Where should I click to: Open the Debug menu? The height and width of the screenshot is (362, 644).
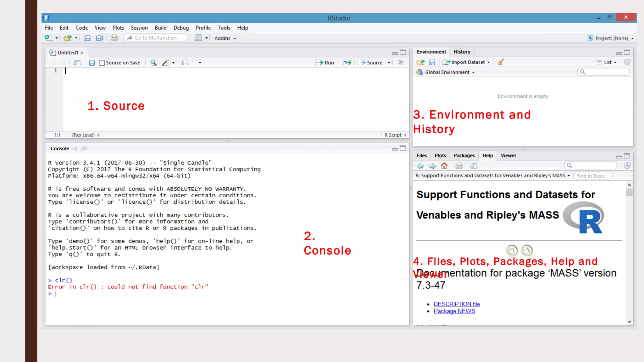point(181,28)
